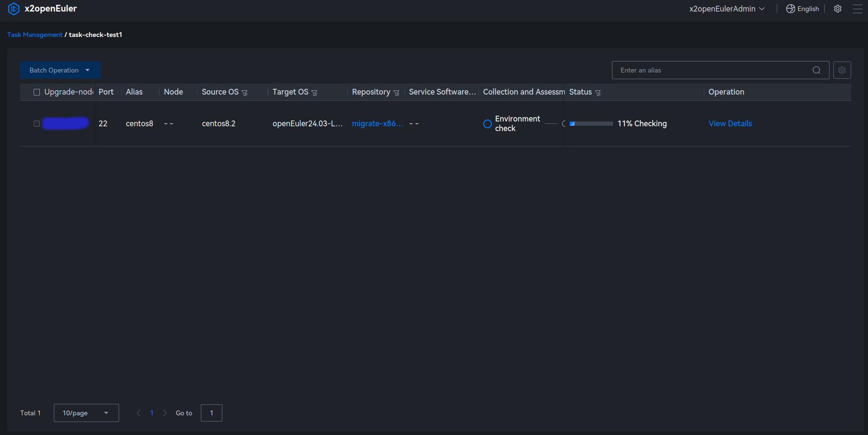Click the migrate-x86 repository link
This screenshot has height=435, width=868.
[377, 123]
